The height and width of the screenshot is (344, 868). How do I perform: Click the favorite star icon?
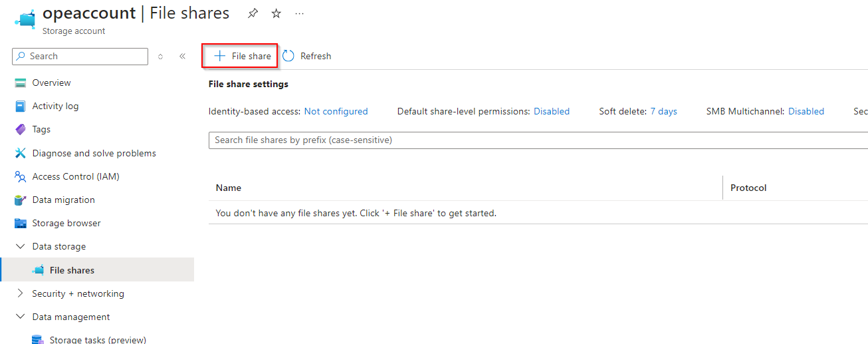276,13
